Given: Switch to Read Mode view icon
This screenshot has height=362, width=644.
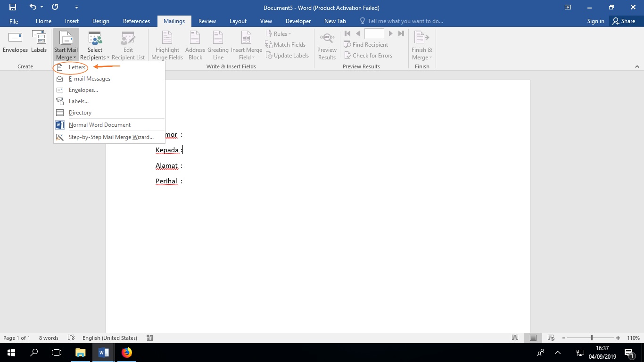Looking at the screenshot, I should click(515, 338).
